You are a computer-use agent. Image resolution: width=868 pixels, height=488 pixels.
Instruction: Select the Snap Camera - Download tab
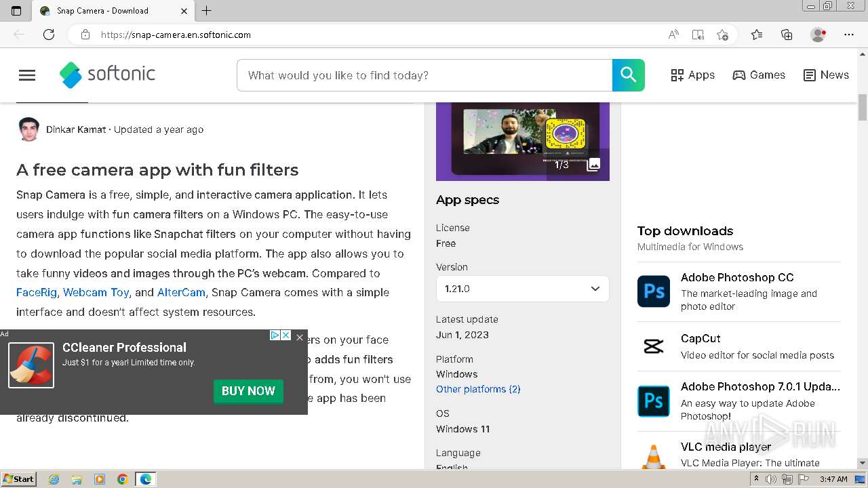[x=114, y=11]
